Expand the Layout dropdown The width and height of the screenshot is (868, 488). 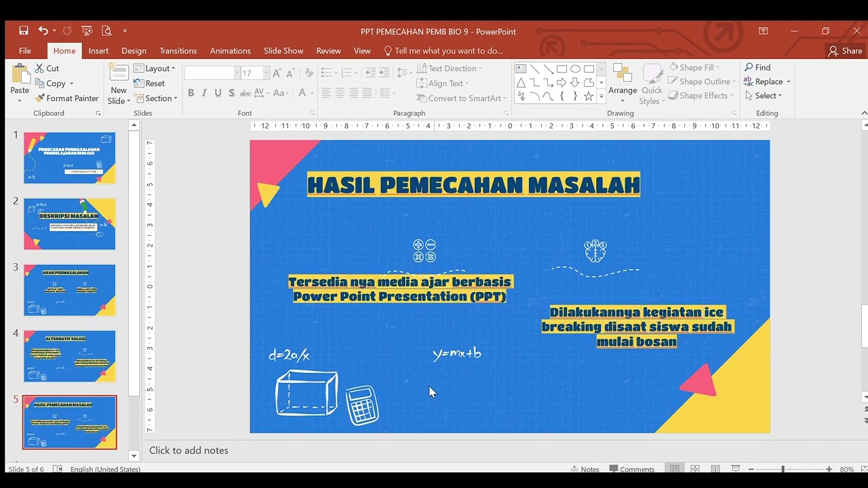(155, 68)
